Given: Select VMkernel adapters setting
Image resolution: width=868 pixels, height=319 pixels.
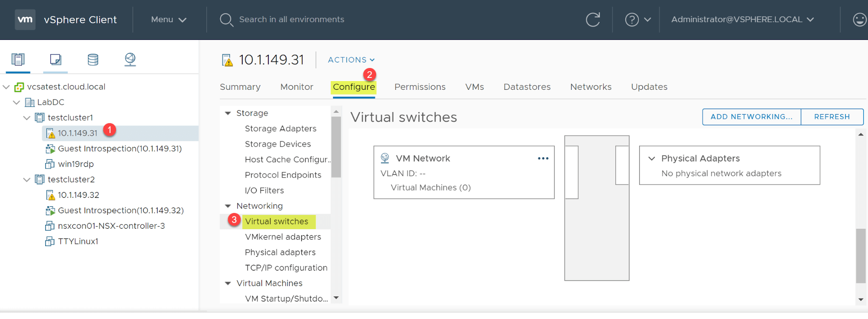Looking at the screenshot, I should coord(283,237).
